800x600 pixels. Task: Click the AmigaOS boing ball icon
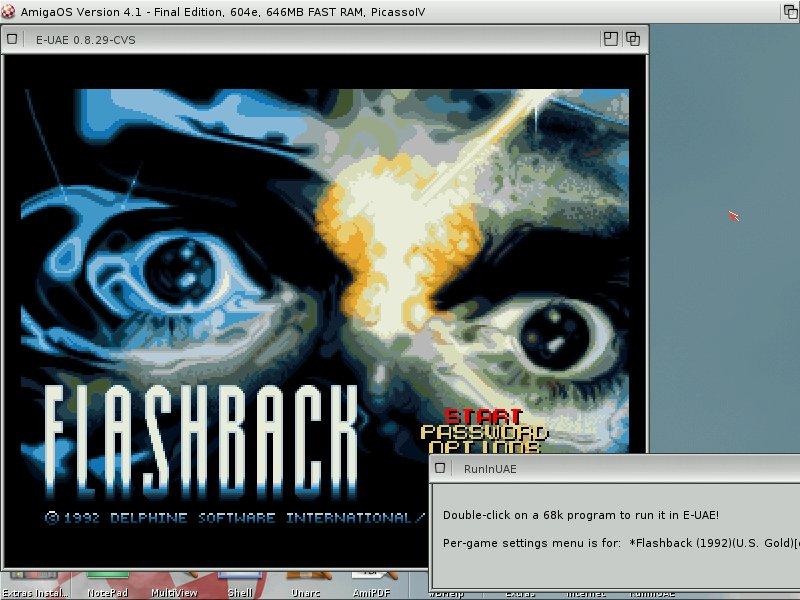(8, 11)
